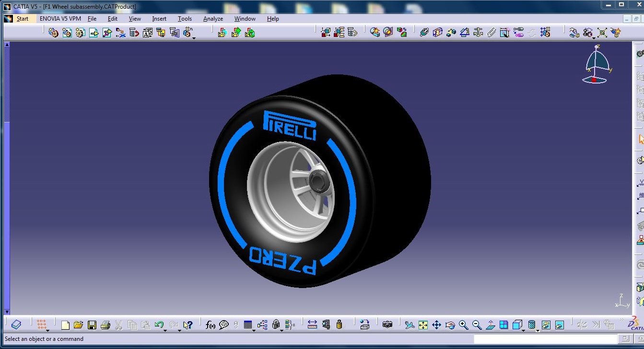The image size is (644, 349).
Task: Click the Zoom In magnifier
Action: pos(463,325)
